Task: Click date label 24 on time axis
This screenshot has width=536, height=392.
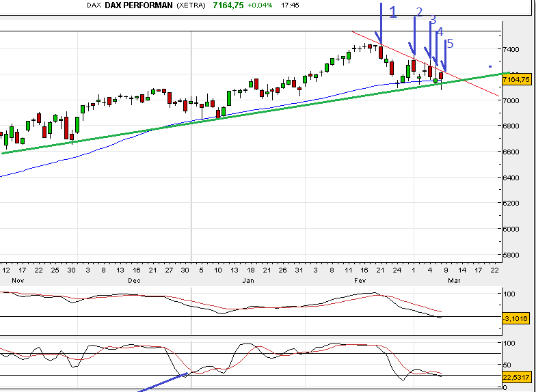Action: [397, 270]
